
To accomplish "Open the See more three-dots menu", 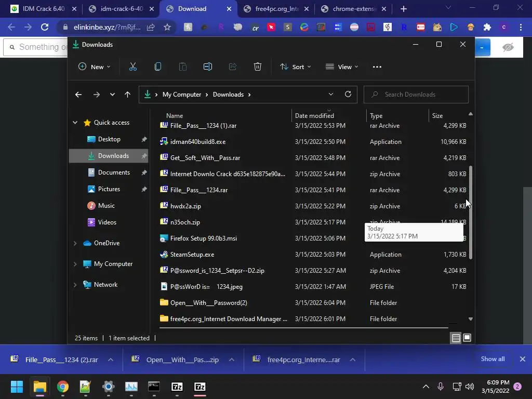I will (377, 67).
